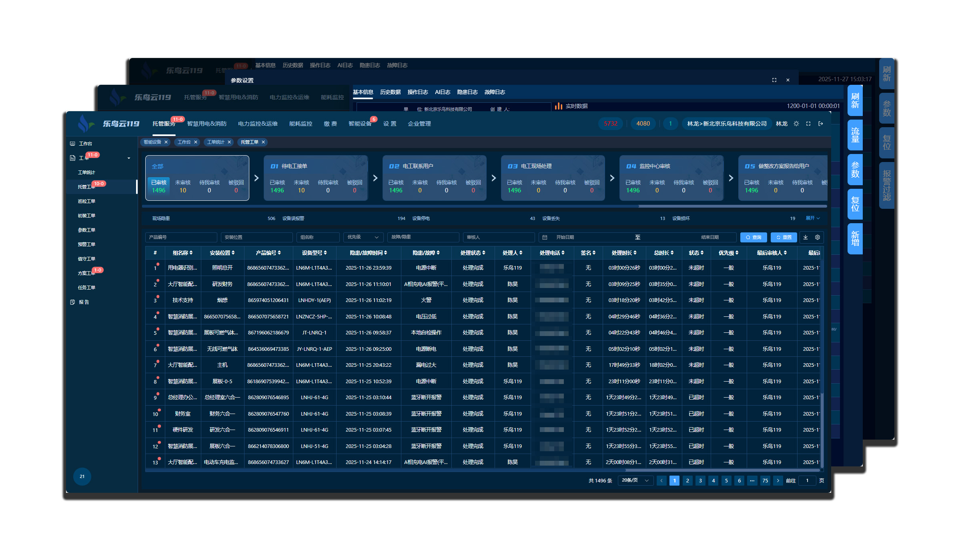Go to page 3 in pagination
Screen dimensions: 960x560
click(700, 481)
